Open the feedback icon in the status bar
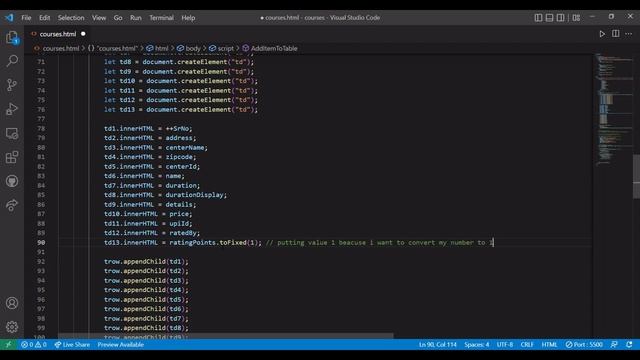640x360 pixels. tap(614, 344)
